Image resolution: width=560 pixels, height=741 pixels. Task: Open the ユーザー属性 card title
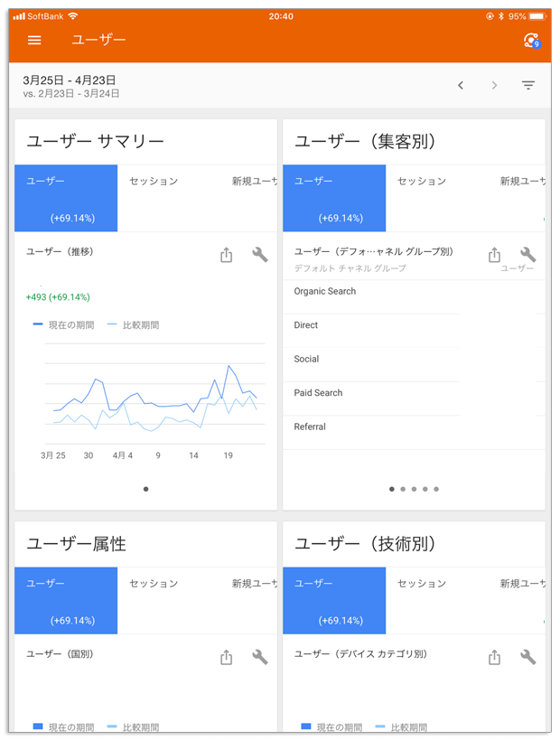coord(76,544)
